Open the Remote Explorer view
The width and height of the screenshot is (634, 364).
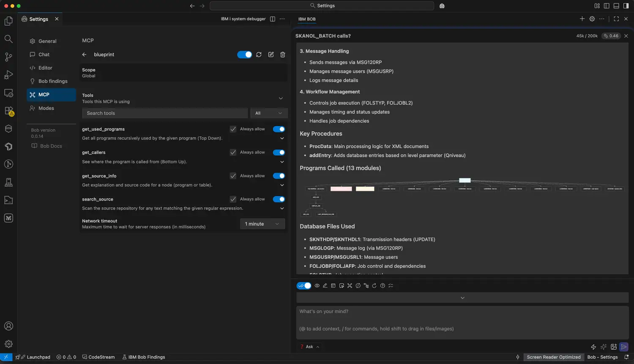8,93
